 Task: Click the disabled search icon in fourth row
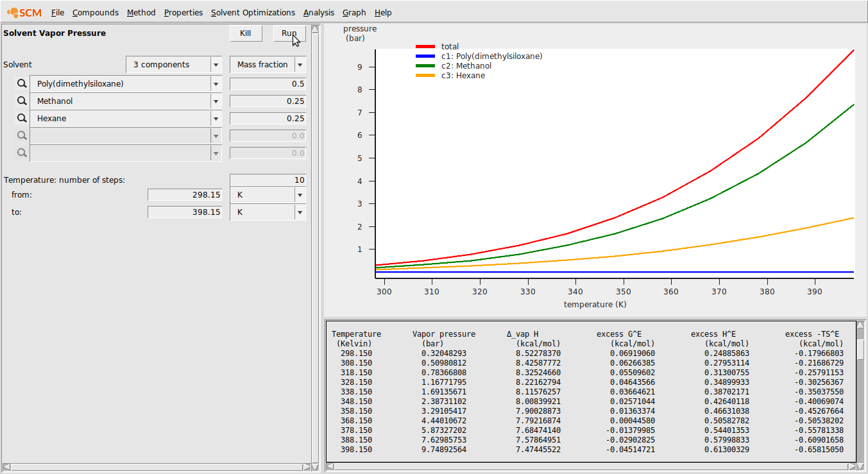[x=22, y=136]
